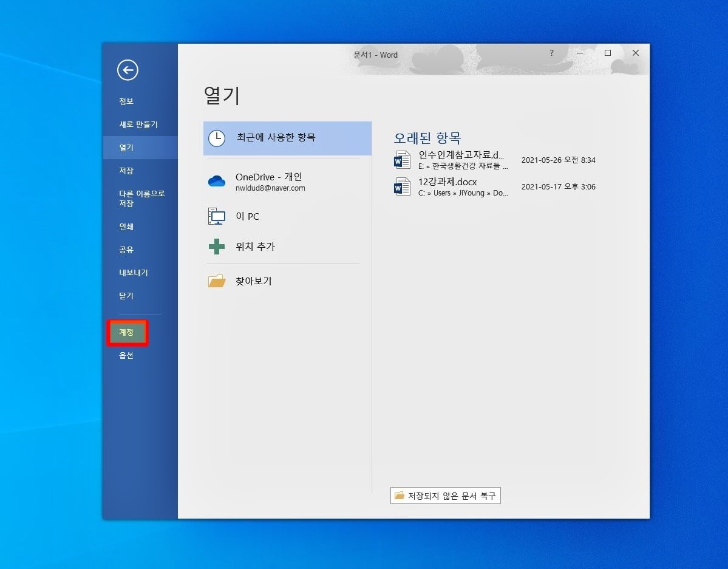Click 저장되지 않은 문서 복구 button
The image size is (728, 569).
pyautogui.click(x=445, y=496)
